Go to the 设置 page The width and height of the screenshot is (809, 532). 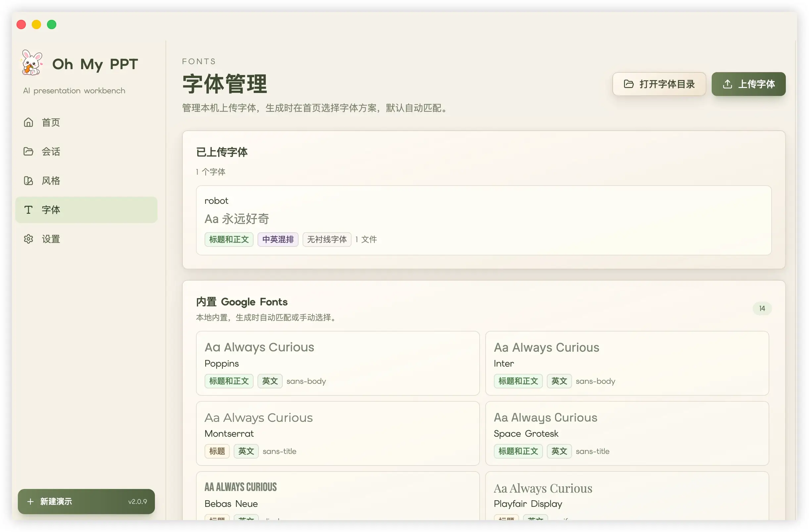pyautogui.click(x=86, y=239)
